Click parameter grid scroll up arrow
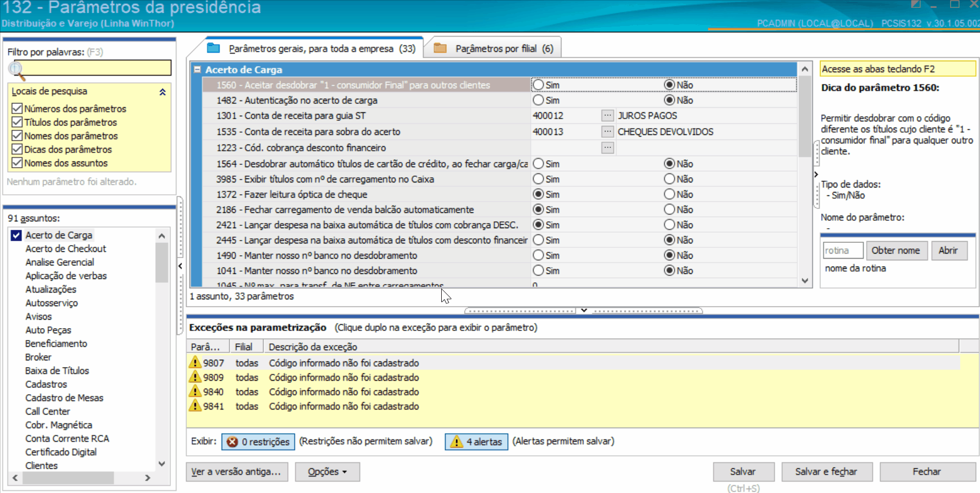The image size is (980, 493). coord(805,69)
